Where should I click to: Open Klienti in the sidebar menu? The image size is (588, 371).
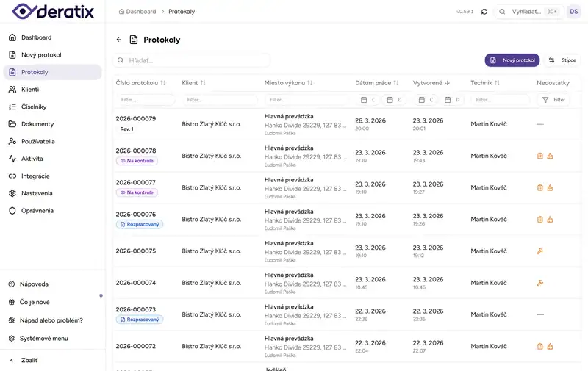30,90
